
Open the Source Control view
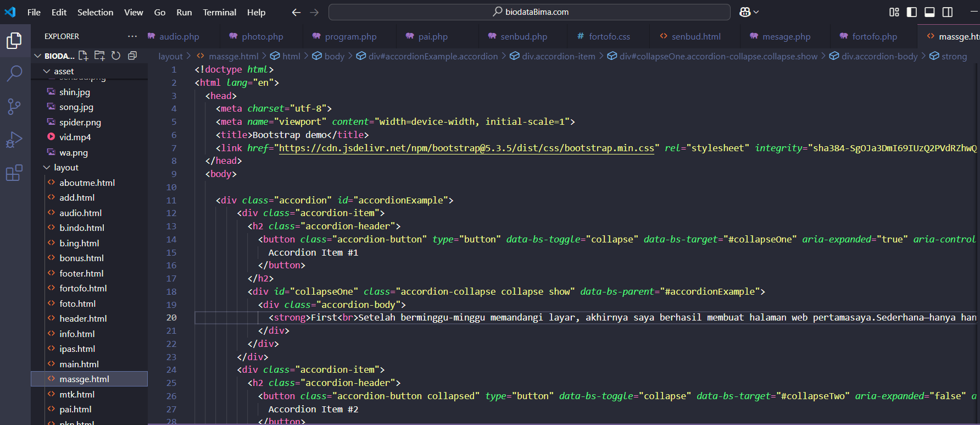click(14, 107)
